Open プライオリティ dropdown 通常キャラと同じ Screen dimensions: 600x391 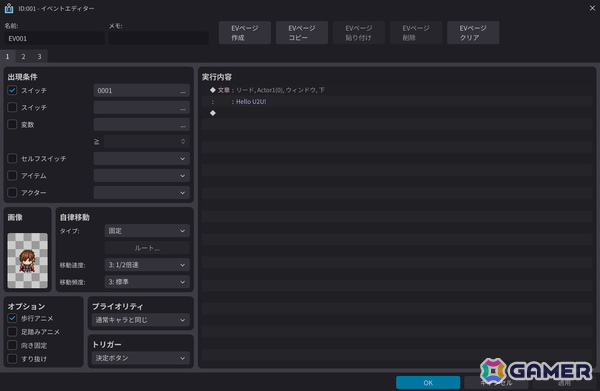coord(140,320)
